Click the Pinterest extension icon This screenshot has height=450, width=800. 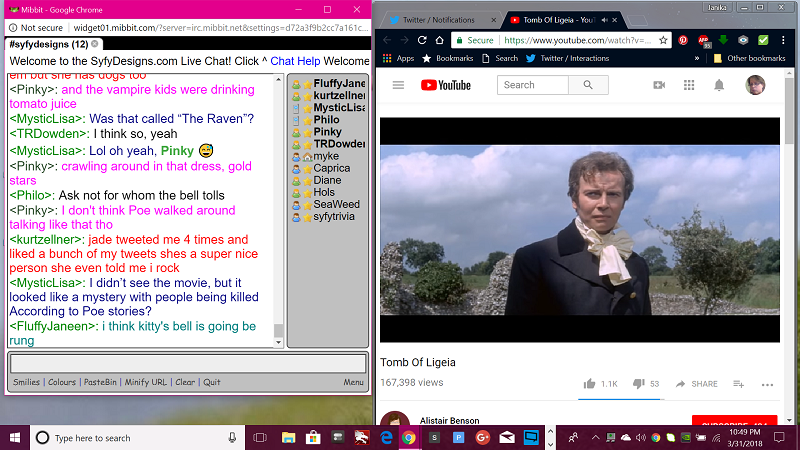(683, 40)
